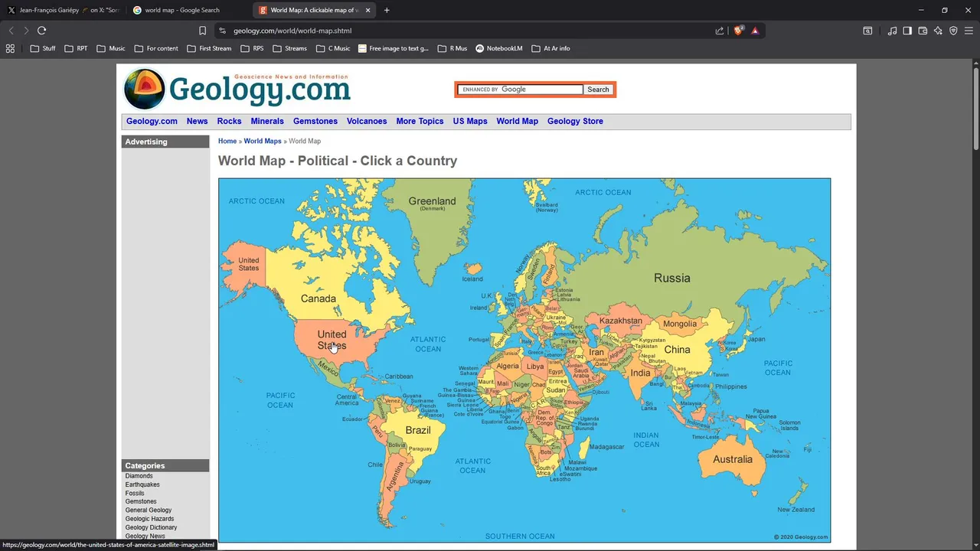Click the site settings icon beside URL
This screenshot has height=551, width=980.
coord(222,31)
